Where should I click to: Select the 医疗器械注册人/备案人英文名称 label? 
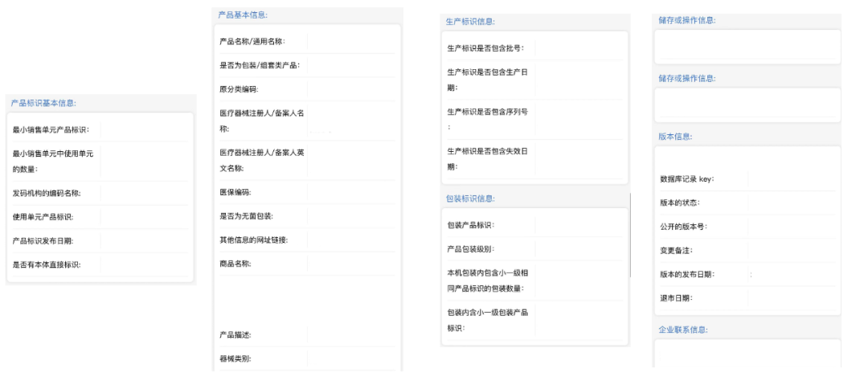point(262,160)
